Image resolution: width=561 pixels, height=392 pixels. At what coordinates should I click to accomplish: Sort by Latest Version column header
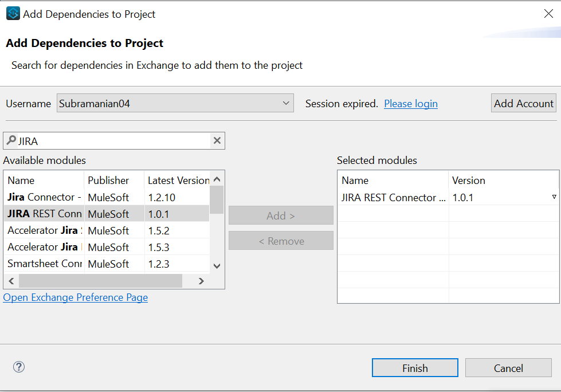coord(178,181)
